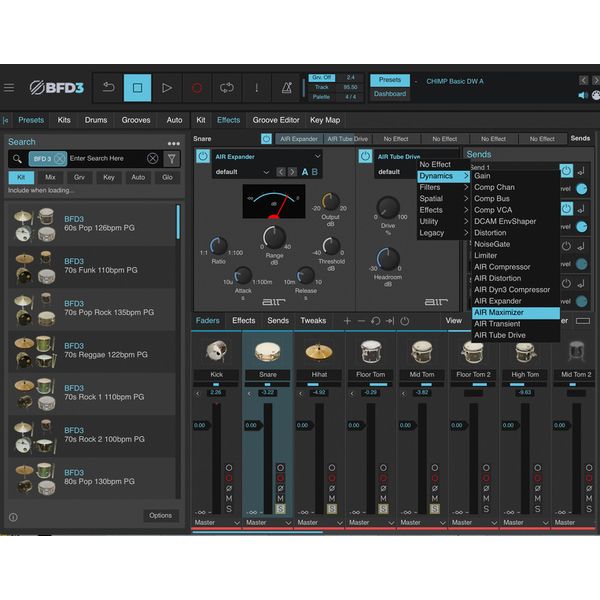Expand the Filters submenu
600x600 pixels.
pos(443,187)
